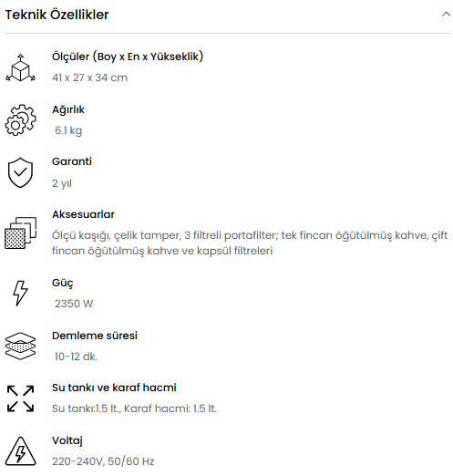The width and height of the screenshot is (453, 476).
Task: Click the stacked squares Aksesuarlar icon
Action: coord(20,233)
